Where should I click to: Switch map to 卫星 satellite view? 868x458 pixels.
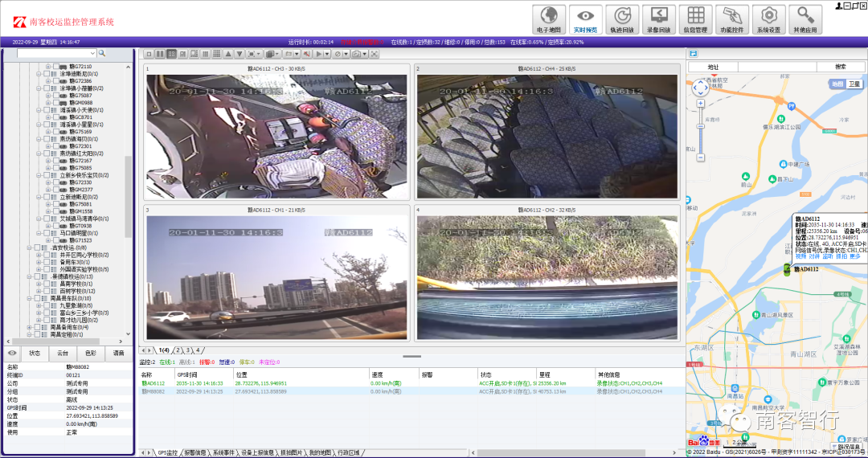[854, 84]
